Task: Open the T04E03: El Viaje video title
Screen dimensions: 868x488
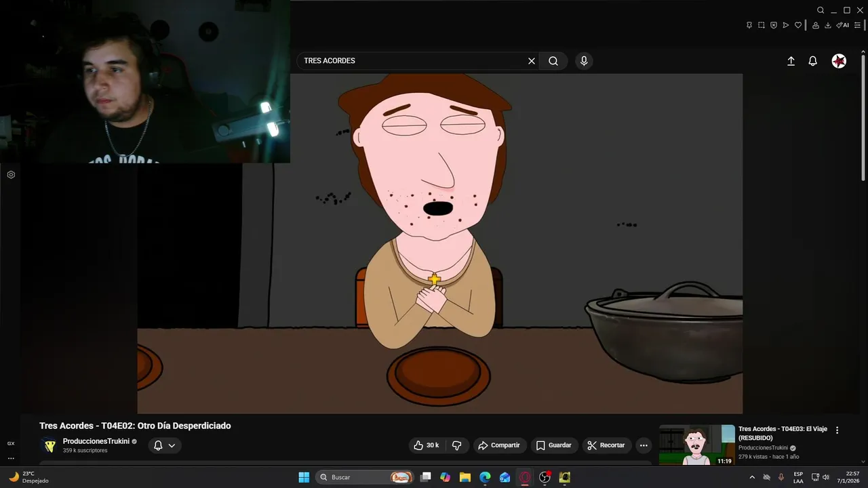Action: [783, 433]
